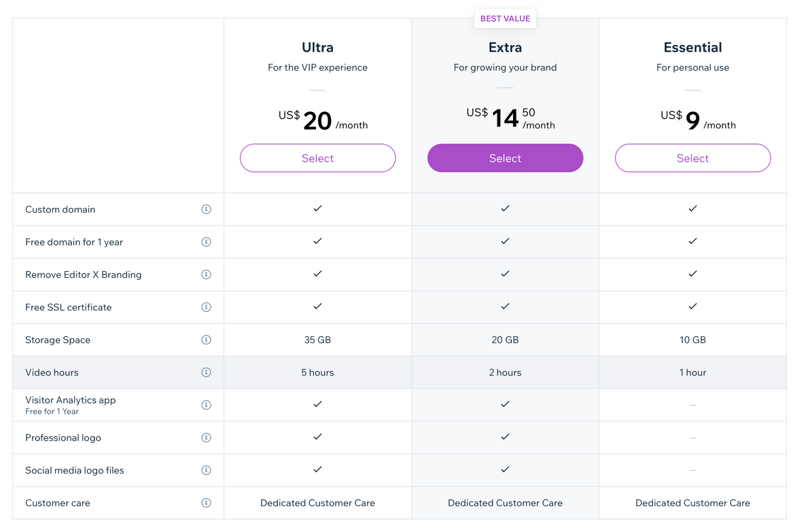Click the Video hours row label
This screenshot has width=806, height=532.
tap(52, 372)
